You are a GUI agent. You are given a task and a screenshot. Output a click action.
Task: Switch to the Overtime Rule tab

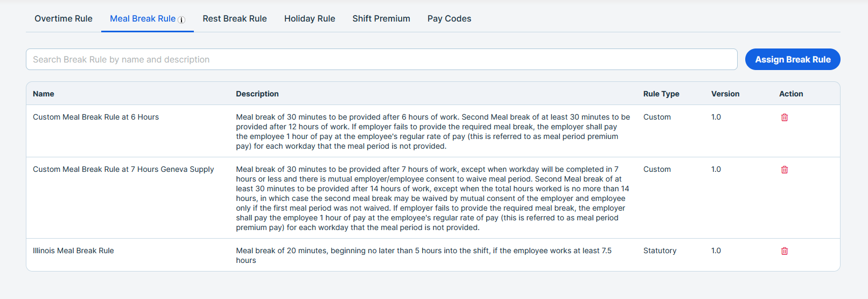[64, 19]
